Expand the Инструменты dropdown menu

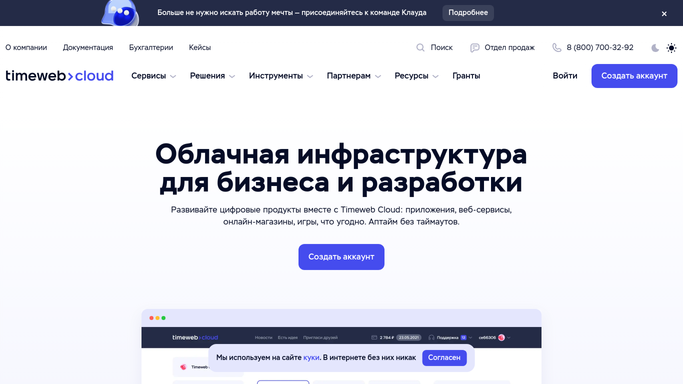coord(281,76)
